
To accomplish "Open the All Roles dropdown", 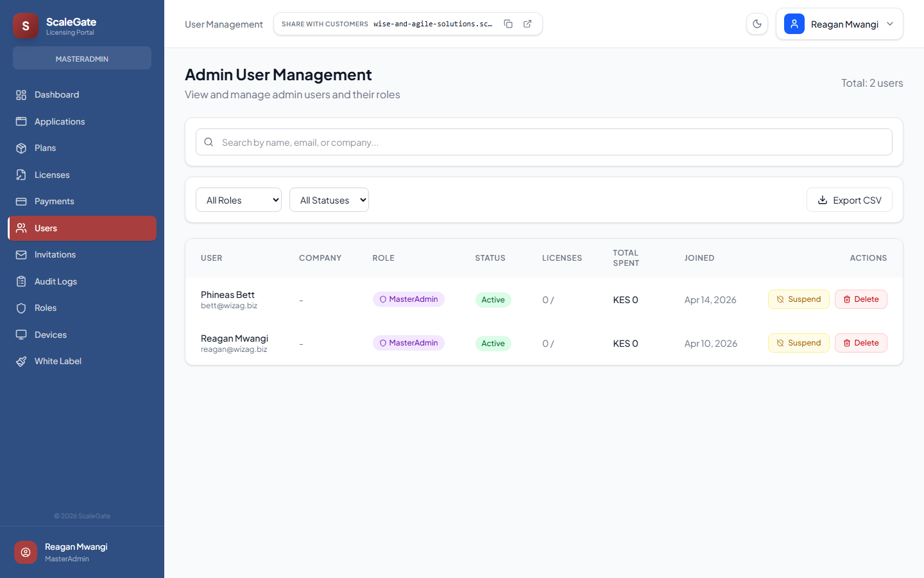I will pos(238,200).
